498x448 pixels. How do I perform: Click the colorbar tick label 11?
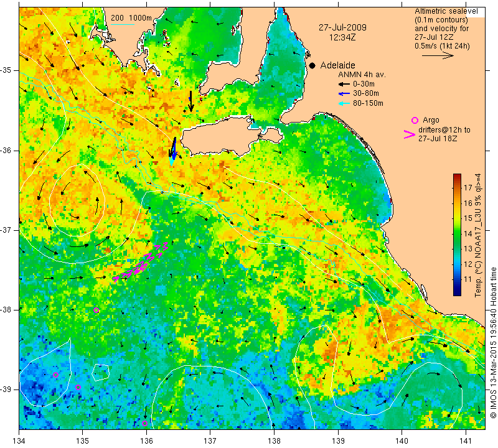468,279
